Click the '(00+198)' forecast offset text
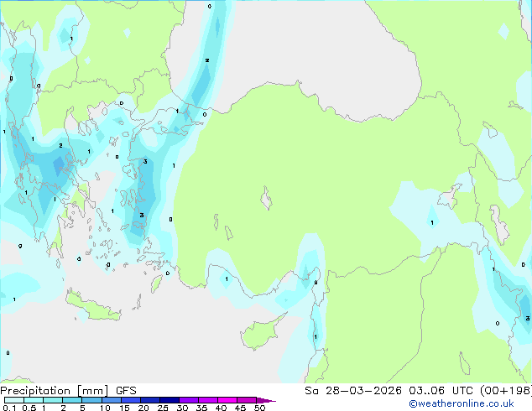Screen dimensions: 532x411 click(x=506, y=391)
